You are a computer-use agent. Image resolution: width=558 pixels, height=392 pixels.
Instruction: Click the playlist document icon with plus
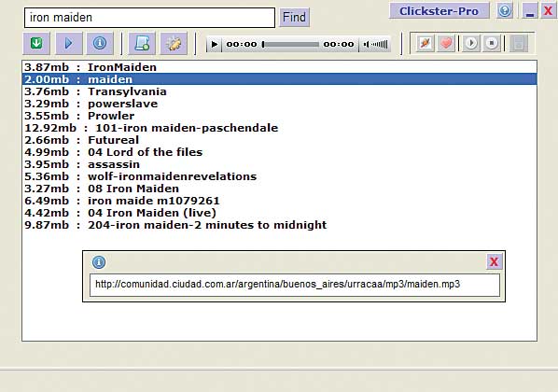click(x=142, y=44)
